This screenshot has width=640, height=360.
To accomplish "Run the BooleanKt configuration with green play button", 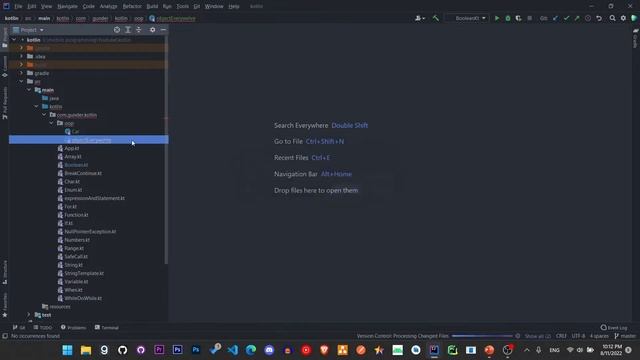I will pyautogui.click(x=497, y=18).
